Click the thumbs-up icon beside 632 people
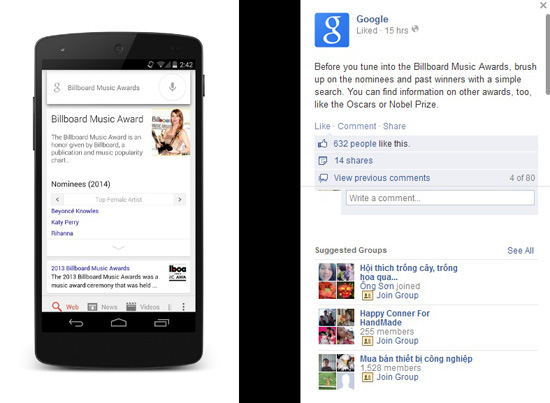 (322, 143)
